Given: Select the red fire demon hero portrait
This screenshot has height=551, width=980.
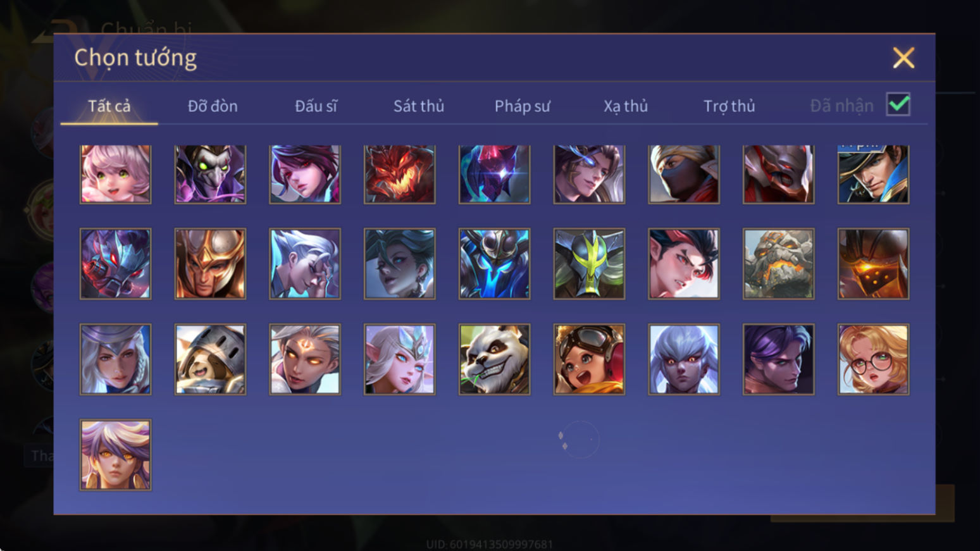Looking at the screenshot, I should pos(399,174).
